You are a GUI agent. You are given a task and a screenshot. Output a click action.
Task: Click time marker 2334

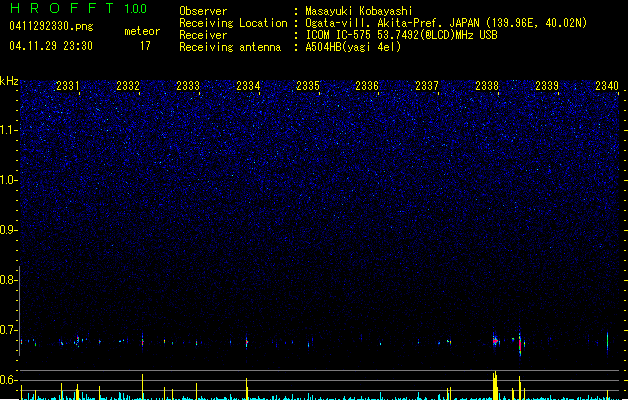[x=248, y=86]
